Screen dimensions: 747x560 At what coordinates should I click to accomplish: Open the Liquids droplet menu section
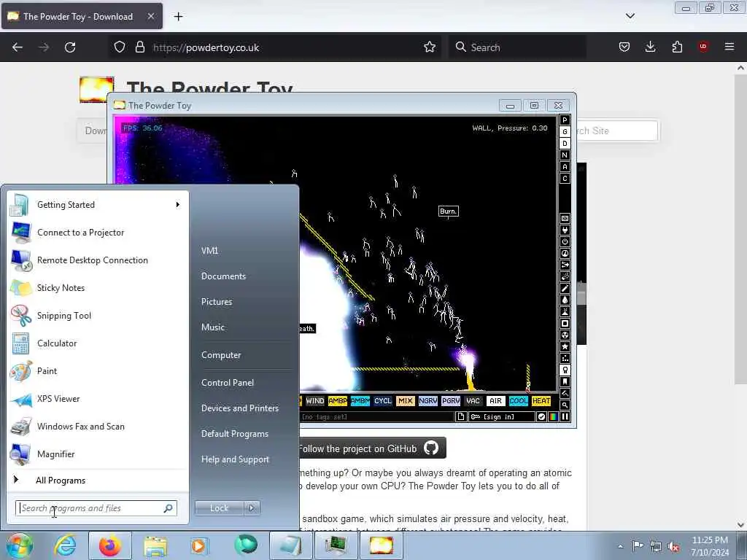tap(565, 300)
